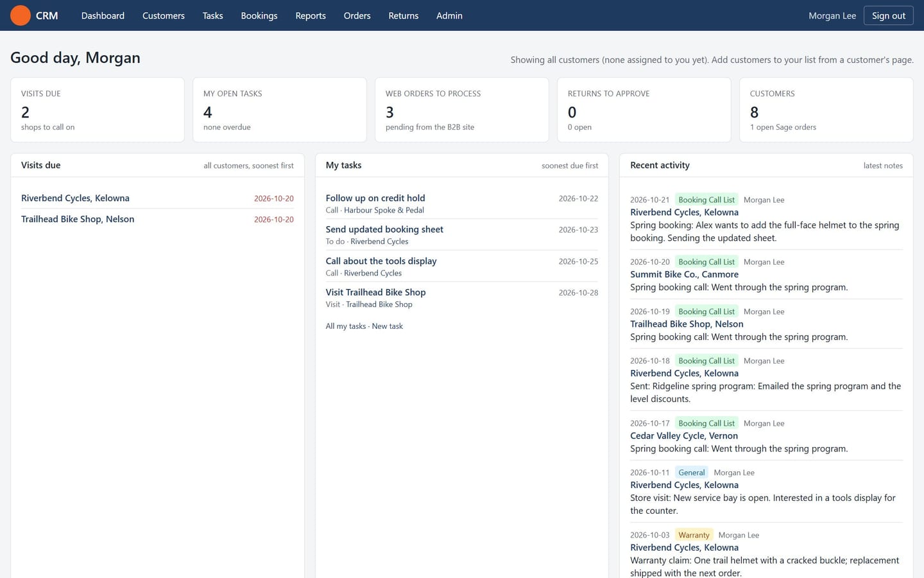Click the Good day, Morgan heading
Viewport: 924px width, 578px height.
75,58
